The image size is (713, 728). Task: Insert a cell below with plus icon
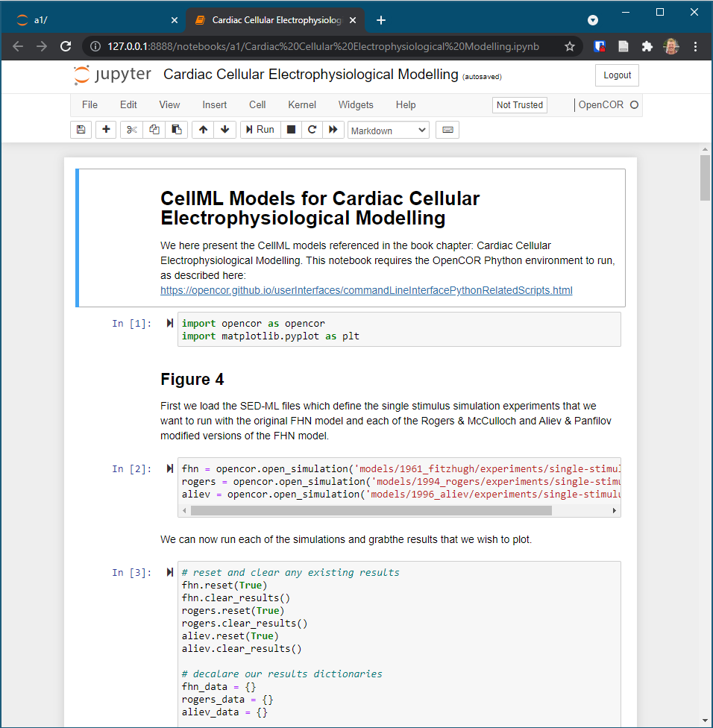(106, 130)
